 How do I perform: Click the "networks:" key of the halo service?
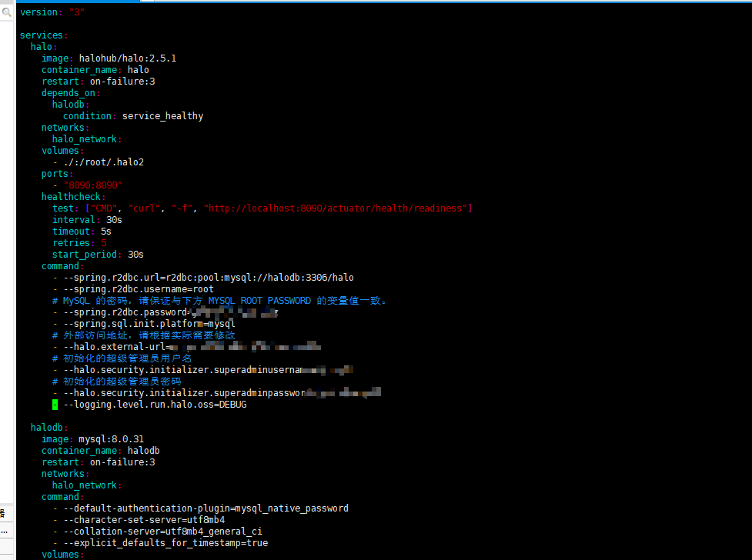pos(65,127)
